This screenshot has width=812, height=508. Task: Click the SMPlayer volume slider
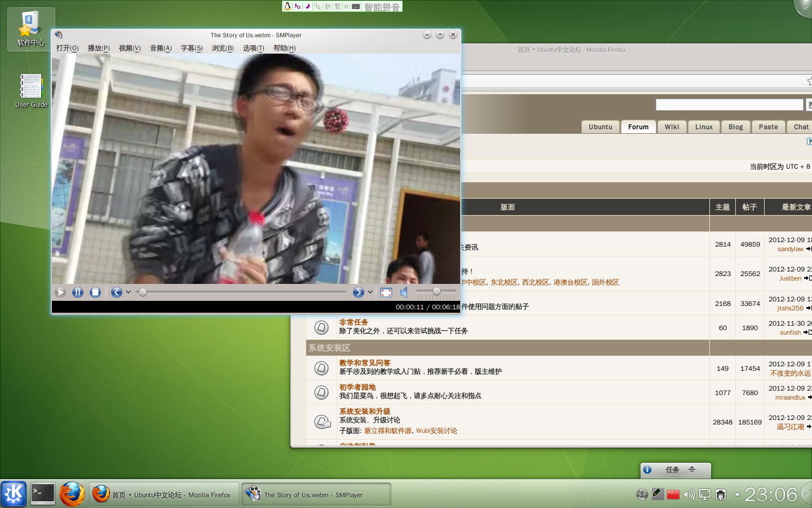click(436, 291)
